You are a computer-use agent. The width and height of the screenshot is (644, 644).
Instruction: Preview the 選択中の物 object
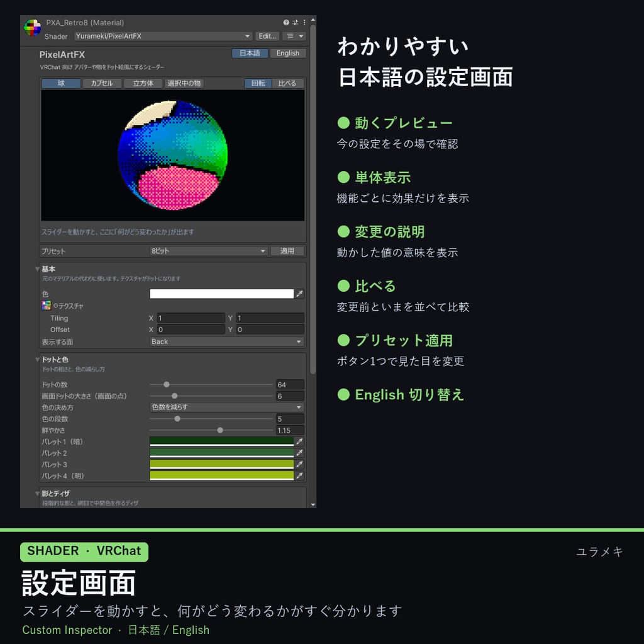click(184, 84)
